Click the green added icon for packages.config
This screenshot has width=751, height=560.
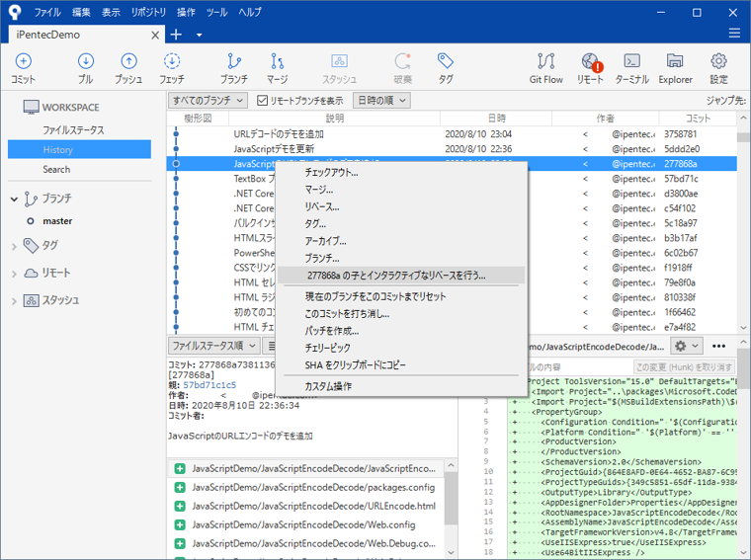180,487
